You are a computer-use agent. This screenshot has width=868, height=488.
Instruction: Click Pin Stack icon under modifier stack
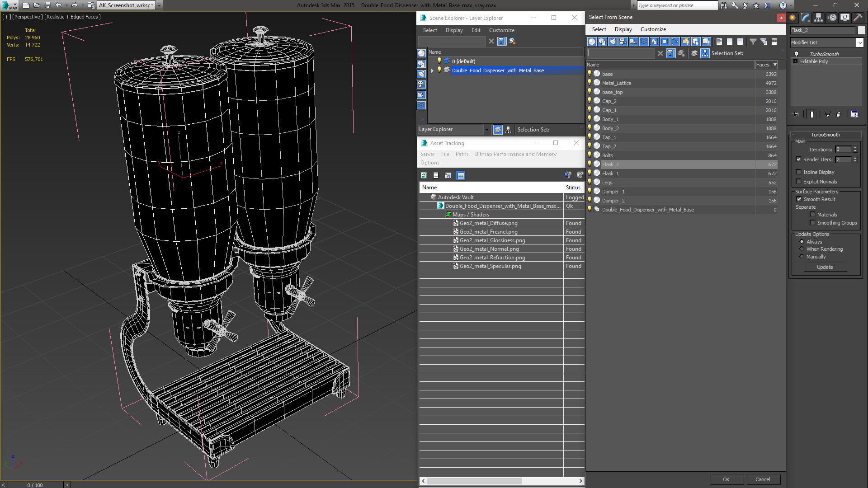[x=796, y=114]
